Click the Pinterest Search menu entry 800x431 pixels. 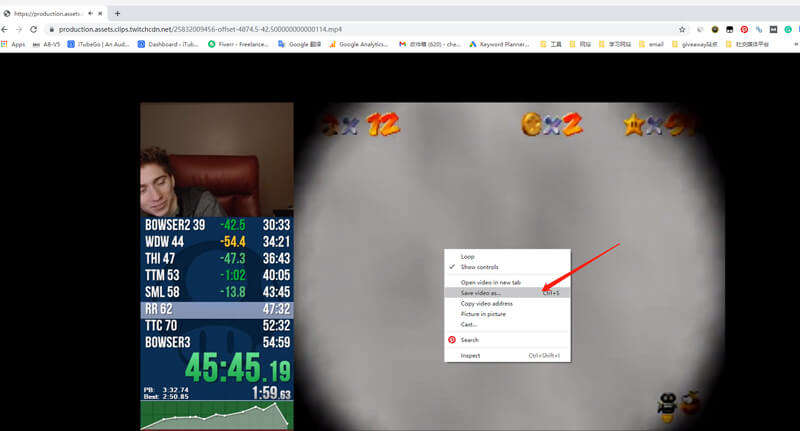point(507,340)
